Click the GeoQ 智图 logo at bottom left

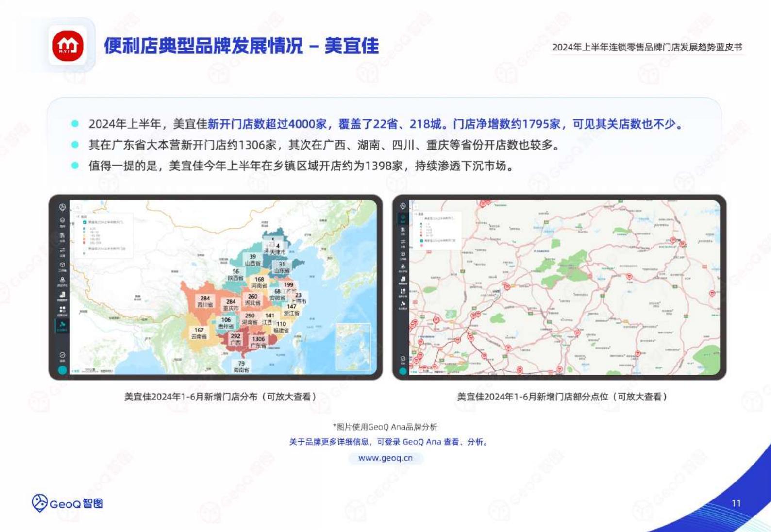(x=67, y=503)
